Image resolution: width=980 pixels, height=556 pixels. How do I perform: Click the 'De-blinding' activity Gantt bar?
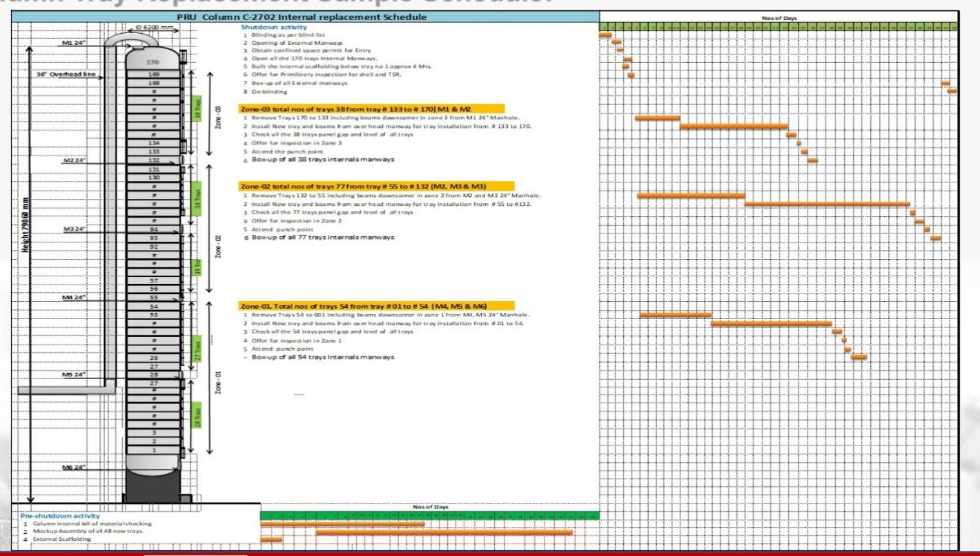[x=952, y=91]
